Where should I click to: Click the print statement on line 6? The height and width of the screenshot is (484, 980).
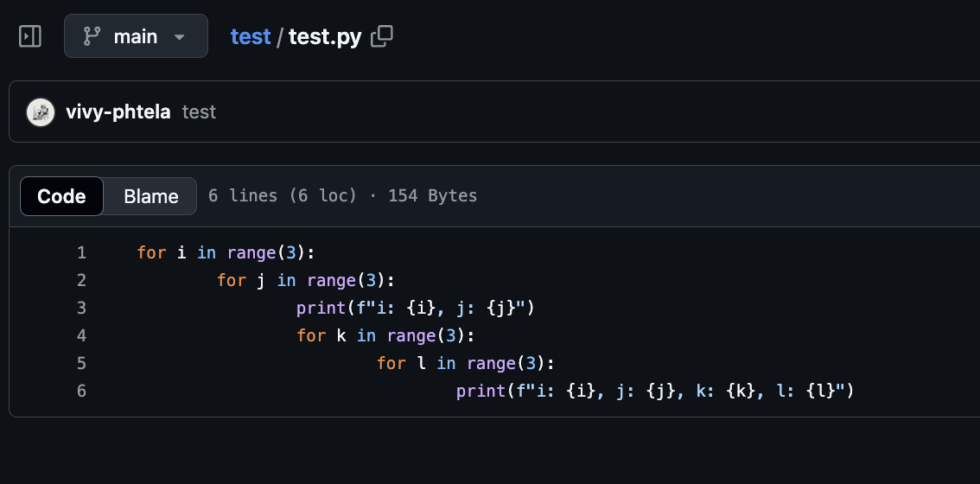point(655,391)
